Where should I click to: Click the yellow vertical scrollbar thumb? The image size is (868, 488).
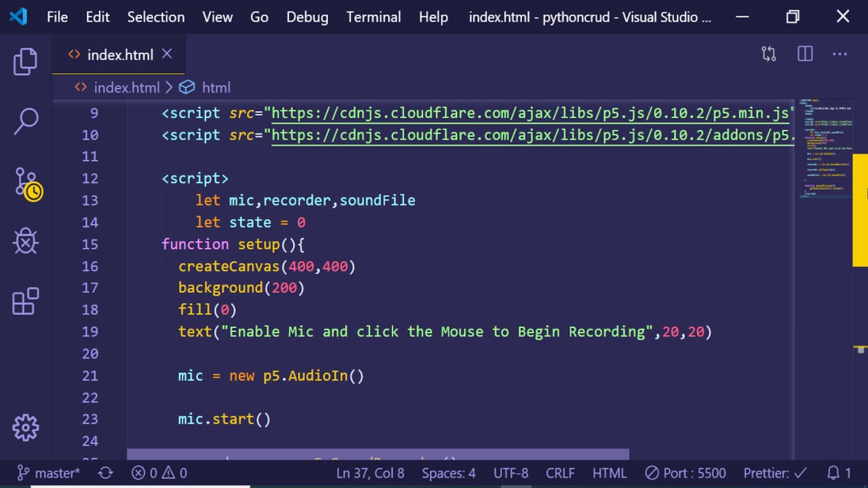point(860,210)
